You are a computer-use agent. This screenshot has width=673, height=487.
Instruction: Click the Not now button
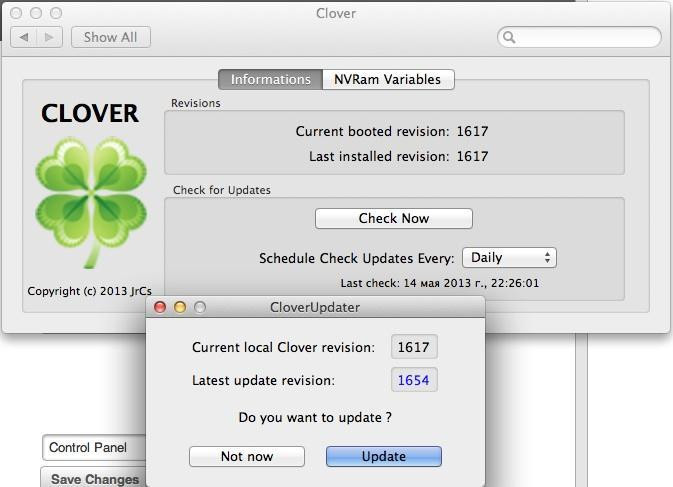[247, 456]
